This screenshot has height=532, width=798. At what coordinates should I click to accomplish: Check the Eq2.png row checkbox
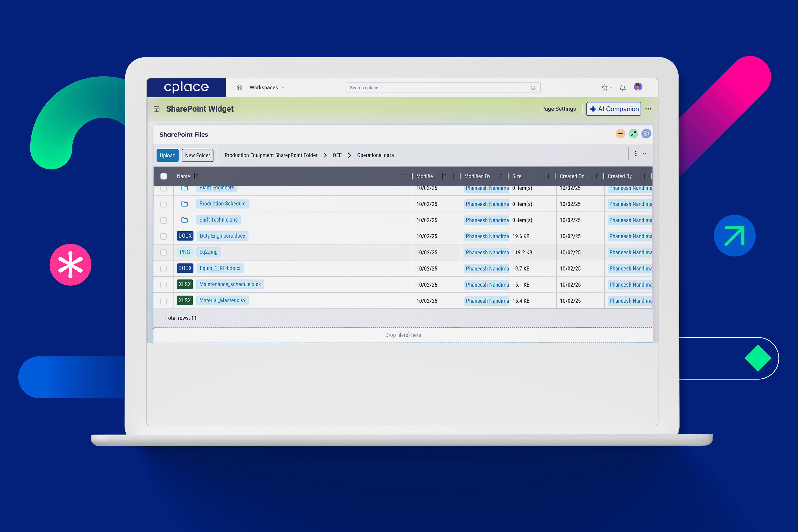click(164, 252)
